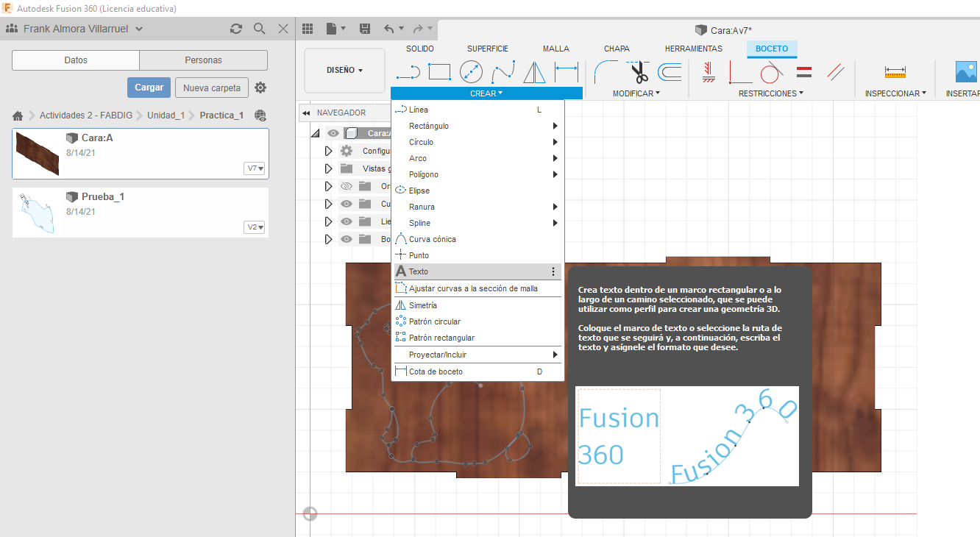This screenshot has height=537, width=980.
Task: Switch to the MALLA tab
Action: click(x=556, y=49)
